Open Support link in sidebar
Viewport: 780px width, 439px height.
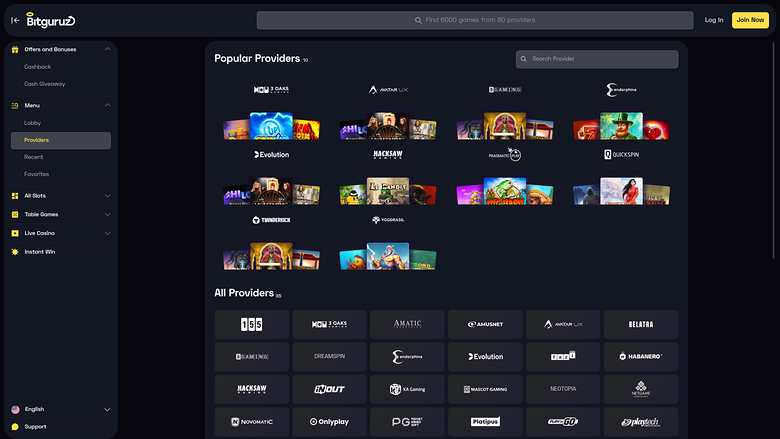click(x=35, y=427)
